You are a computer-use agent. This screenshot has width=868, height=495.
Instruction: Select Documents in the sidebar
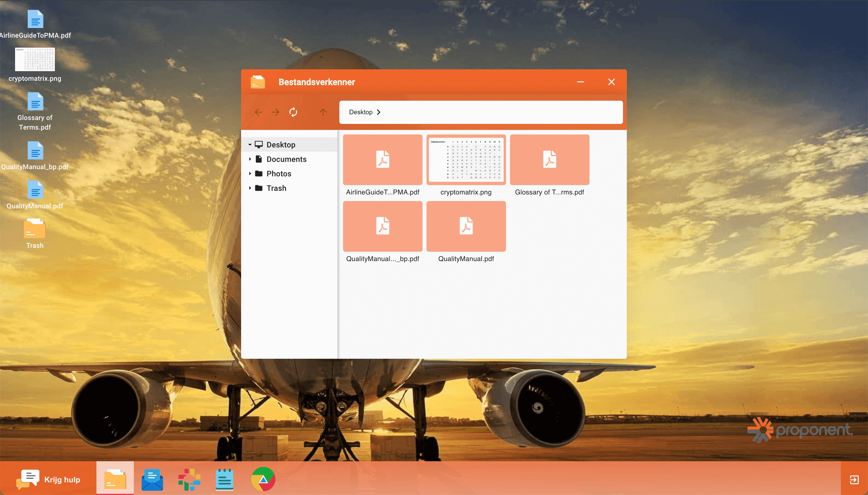287,159
